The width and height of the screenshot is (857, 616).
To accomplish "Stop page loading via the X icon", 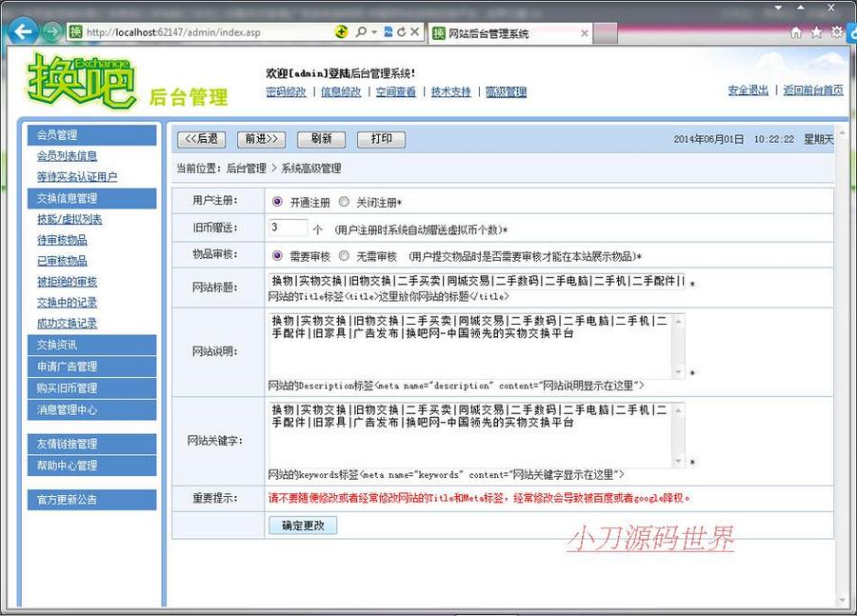I will pyautogui.click(x=414, y=31).
